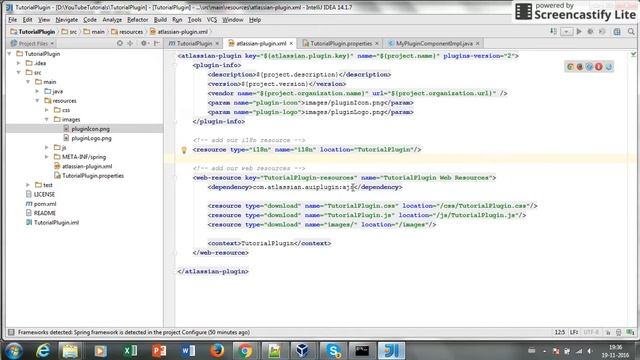Open Project panel settings gear icon
The image size is (640, 360).
144,43
